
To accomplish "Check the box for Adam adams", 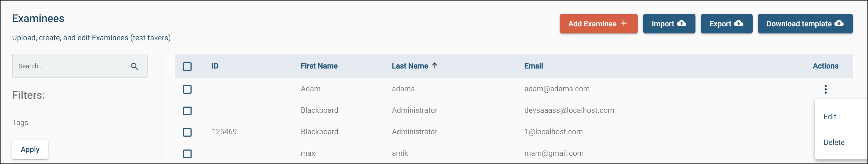I will pos(187,89).
